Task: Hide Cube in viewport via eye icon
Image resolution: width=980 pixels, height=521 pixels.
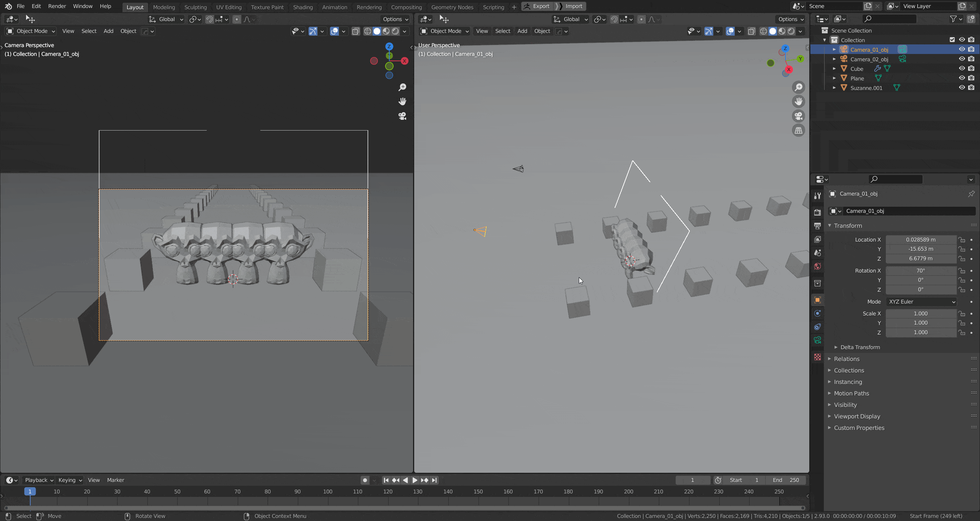Action: [x=962, y=69]
